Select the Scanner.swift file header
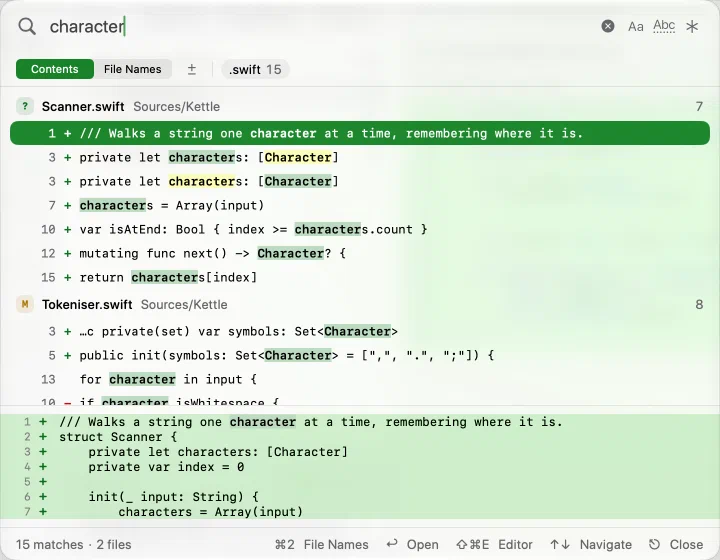Screen dimensions: 720x560 click(360, 106)
